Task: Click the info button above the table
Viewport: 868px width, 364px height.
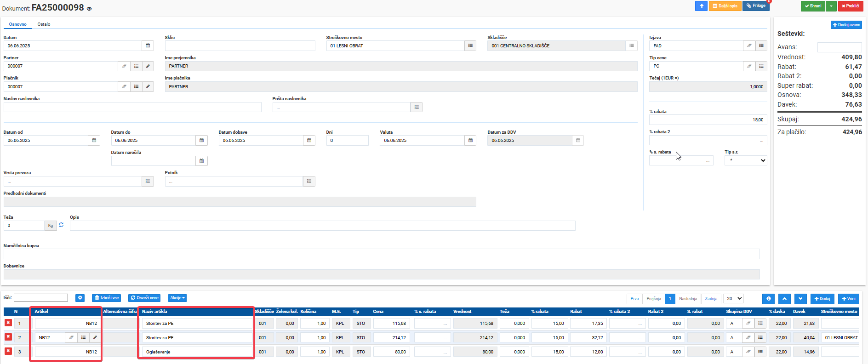Action: pyautogui.click(x=768, y=299)
